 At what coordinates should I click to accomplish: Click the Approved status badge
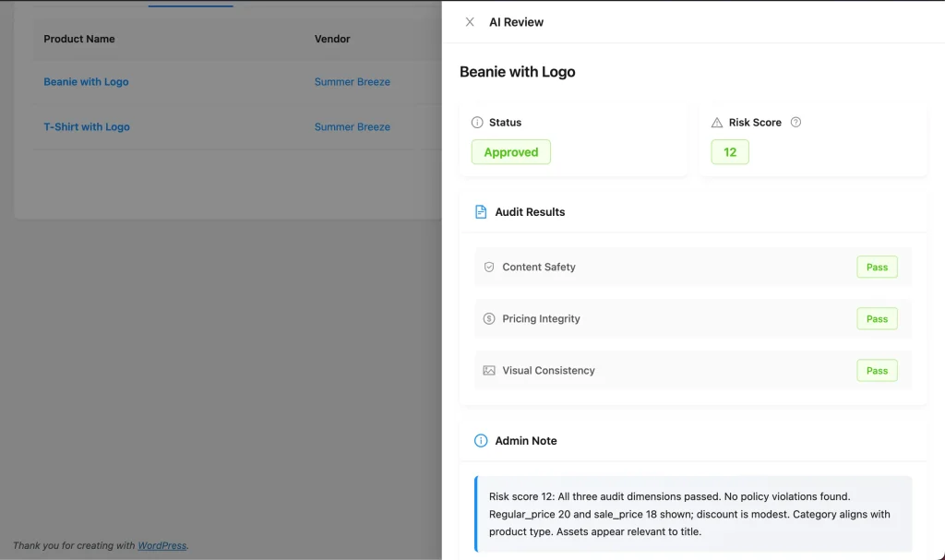(x=510, y=152)
